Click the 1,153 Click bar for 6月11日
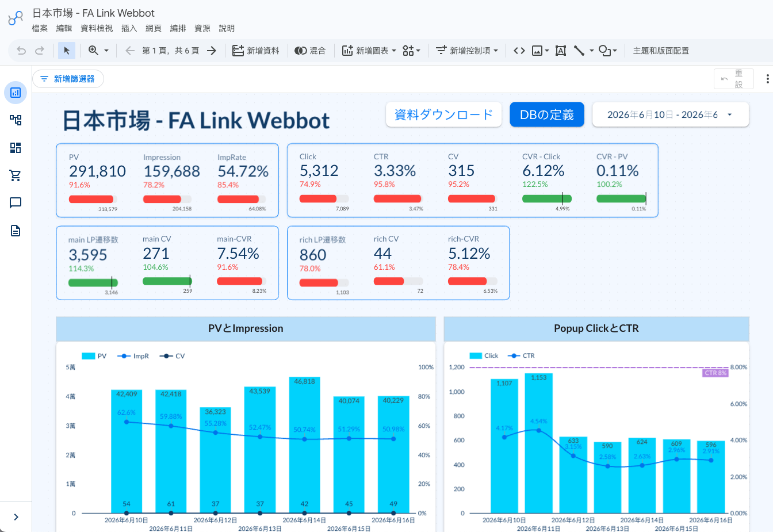The width and height of the screenshot is (773, 532). 538,443
